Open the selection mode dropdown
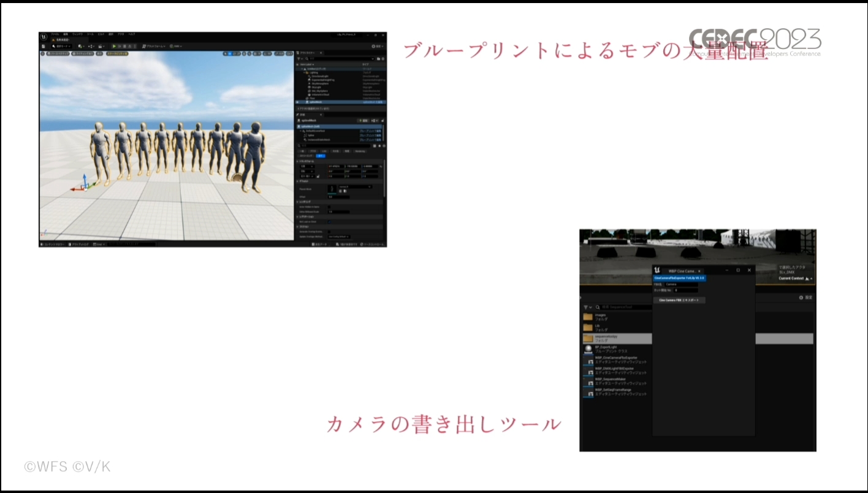 click(x=62, y=46)
